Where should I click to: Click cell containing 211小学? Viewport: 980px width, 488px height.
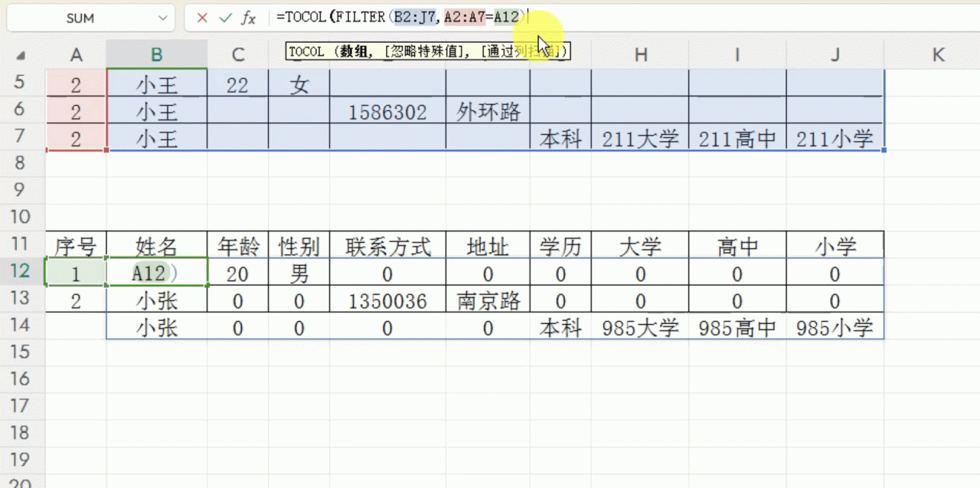pyautogui.click(x=835, y=139)
